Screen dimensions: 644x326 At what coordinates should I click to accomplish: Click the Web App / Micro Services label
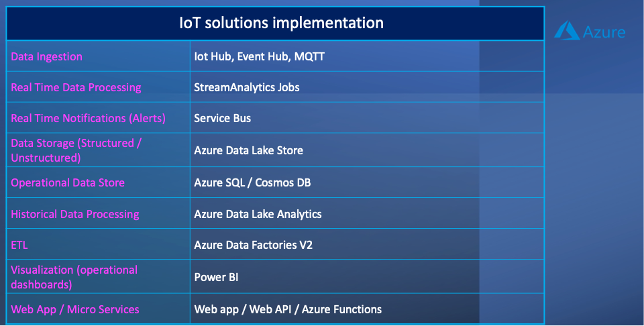74,310
